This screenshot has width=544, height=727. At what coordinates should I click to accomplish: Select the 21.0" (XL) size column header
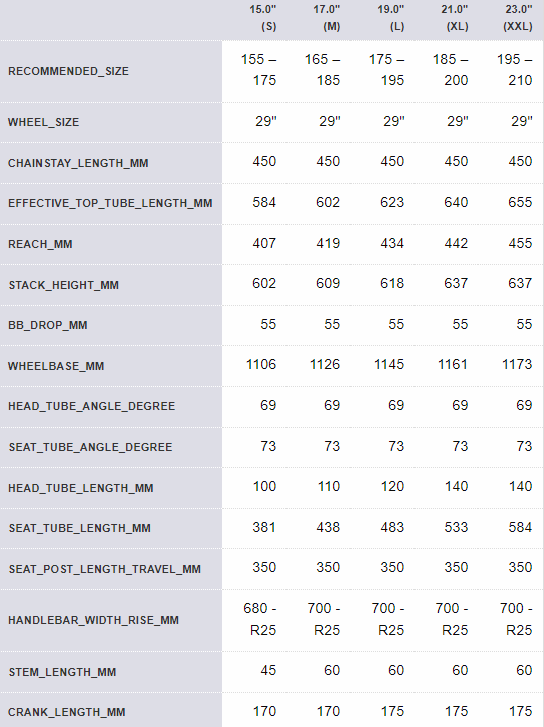tap(454, 18)
